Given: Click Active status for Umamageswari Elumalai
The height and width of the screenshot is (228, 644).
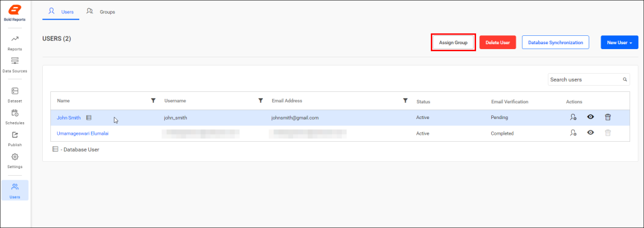Looking at the screenshot, I should click(423, 134).
